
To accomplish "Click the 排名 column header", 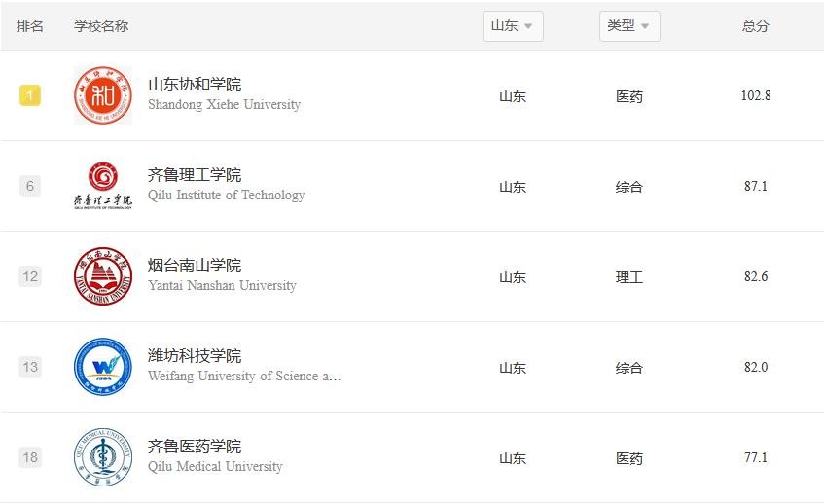I will pyautogui.click(x=30, y=26).
